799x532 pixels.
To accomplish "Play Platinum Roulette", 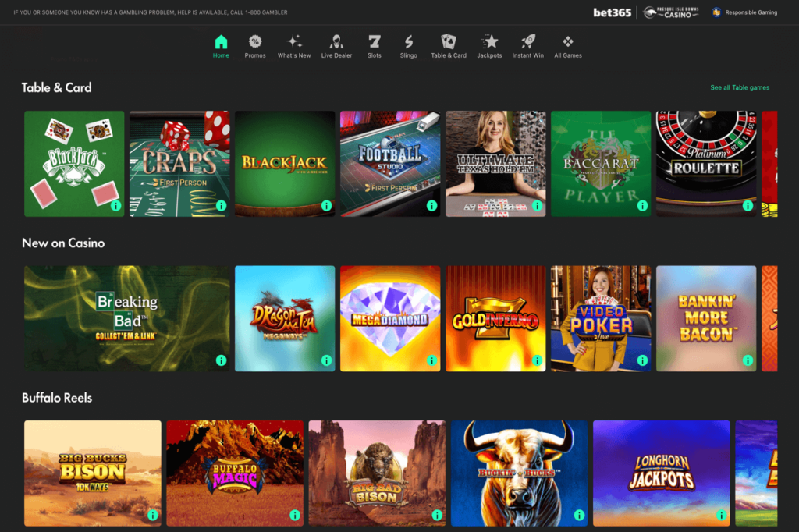I will tap(706, 164).
